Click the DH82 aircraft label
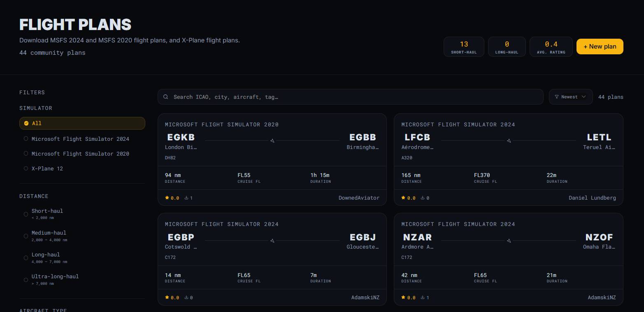Screen dimensions: 644x312 (170, 158)
